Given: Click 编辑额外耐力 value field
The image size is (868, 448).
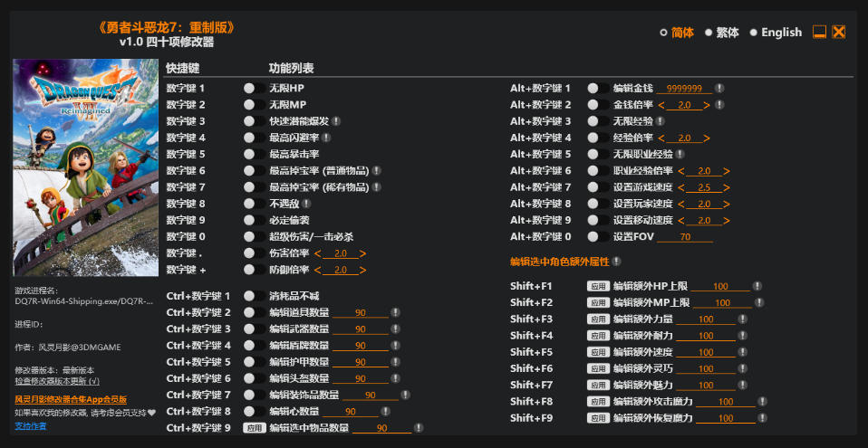Looking at the screenshot, I should pos(706,336).
